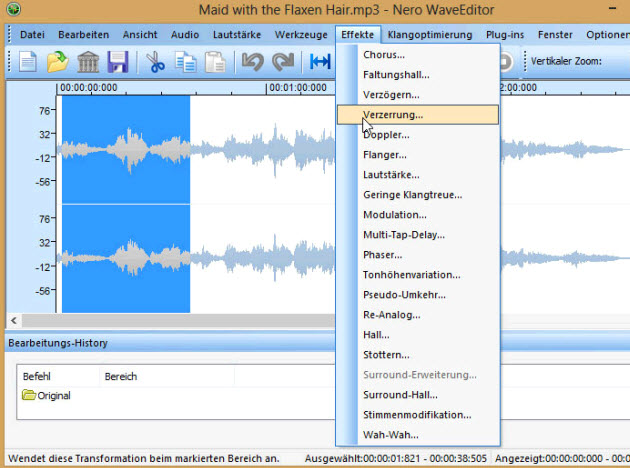Open the Werkzeuge menu
The height and width of the screenshot is (468, 630).
(301, 35)
